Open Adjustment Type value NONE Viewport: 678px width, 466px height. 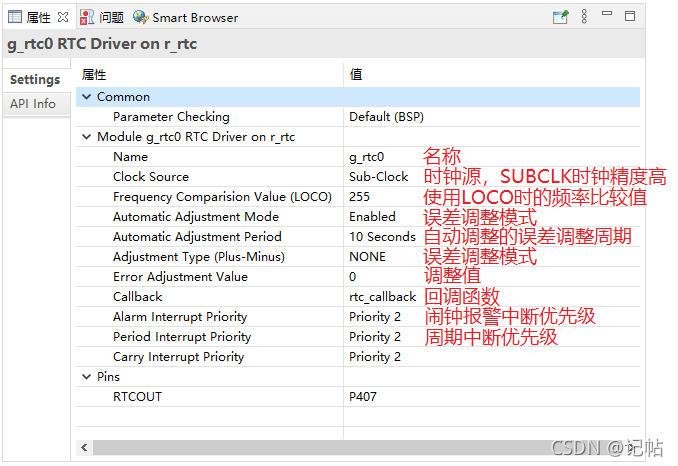[x=367, y=257]
